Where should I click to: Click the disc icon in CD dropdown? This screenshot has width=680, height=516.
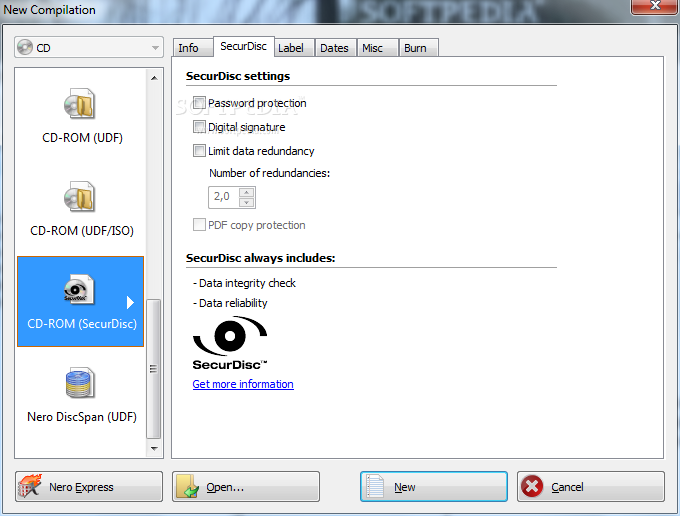point(25,47)
